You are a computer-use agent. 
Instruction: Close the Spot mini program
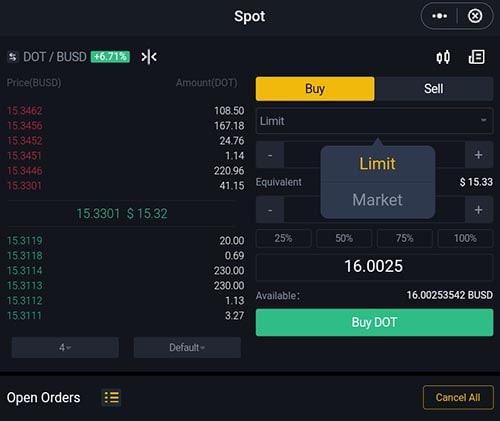(475, 16)
